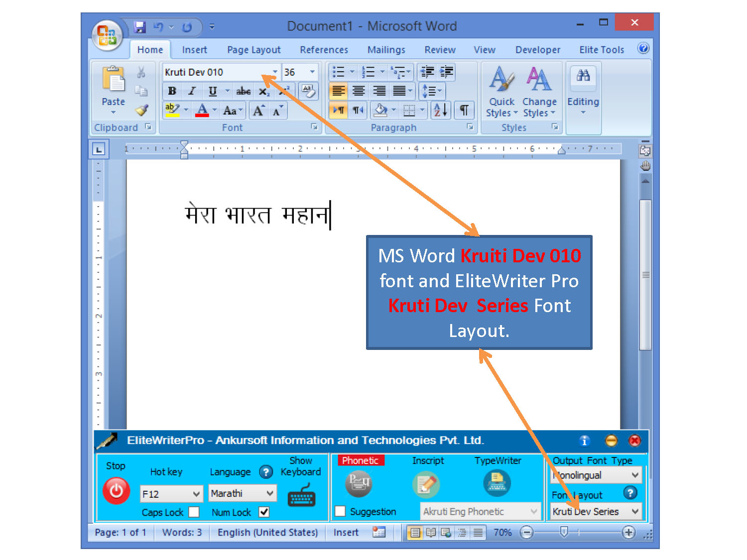Open the Office Button menu
Viewport: 747px width, 560px height.
point(107,35)
